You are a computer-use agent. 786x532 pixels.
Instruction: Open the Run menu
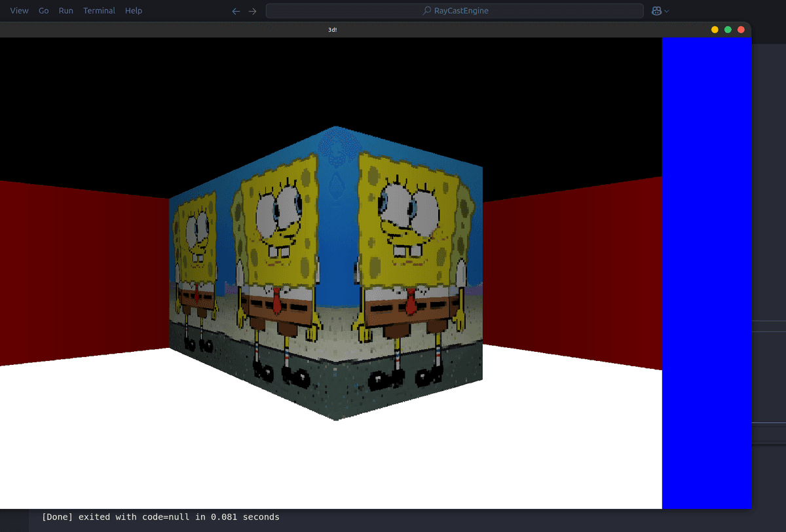(x=65, y=10)
